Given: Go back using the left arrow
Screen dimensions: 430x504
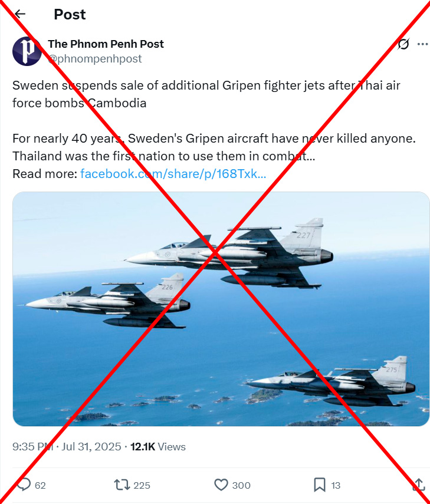Looking at the screenshot, I should (20, 14).
